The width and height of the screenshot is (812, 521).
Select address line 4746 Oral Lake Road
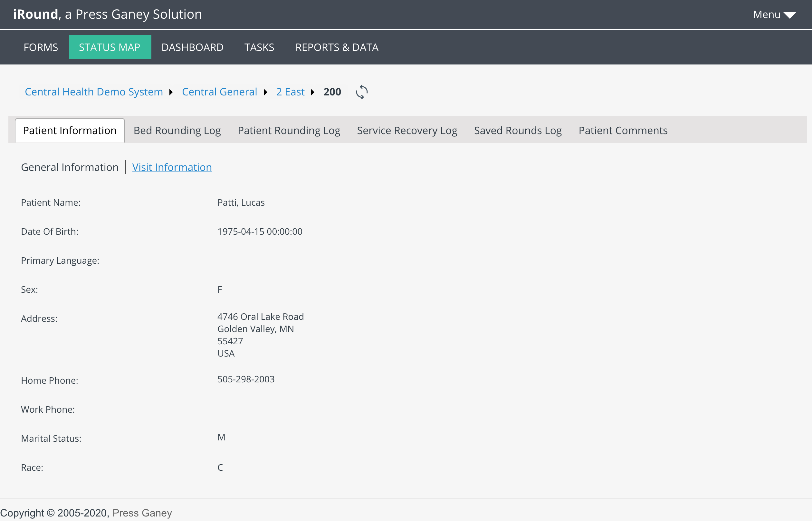point(261,317)
